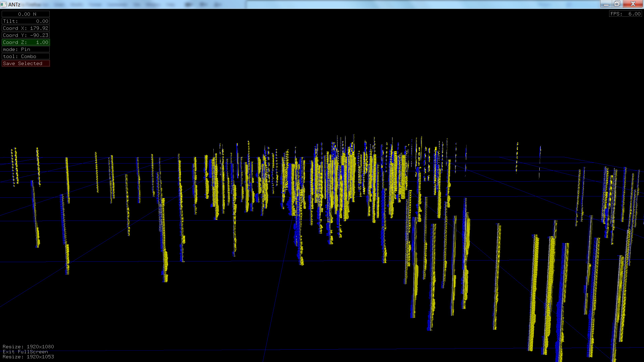Click the ANTz window title text
Image resolution: width=644 pixels, height=362 pixels.
(14, 4)
